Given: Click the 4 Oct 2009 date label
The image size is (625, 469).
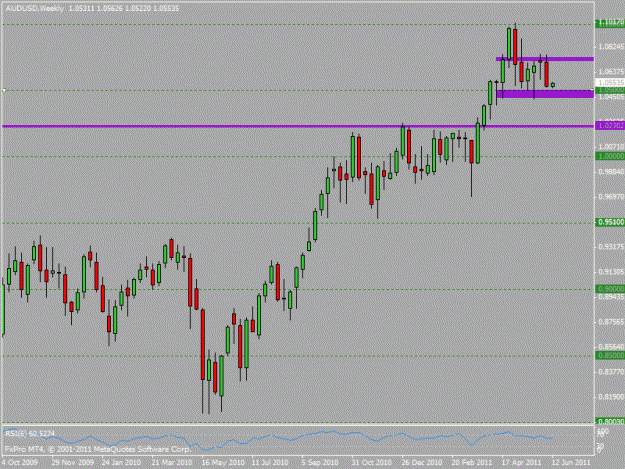Looking at the screenshot, I should coord(20,462).
